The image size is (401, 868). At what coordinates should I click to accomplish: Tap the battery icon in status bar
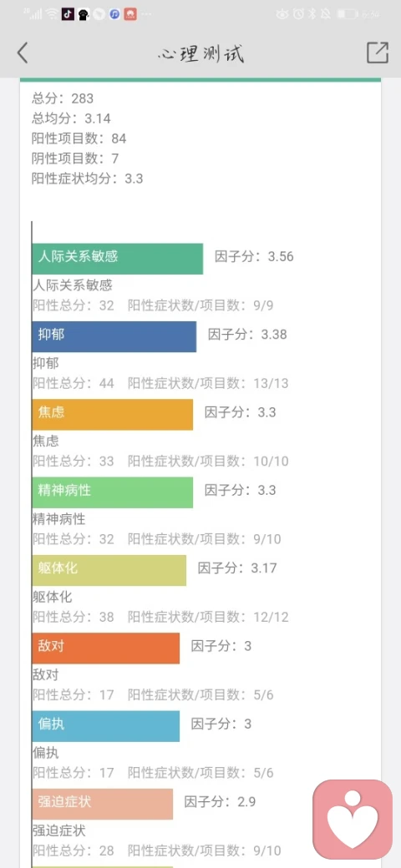pos(347,14)
